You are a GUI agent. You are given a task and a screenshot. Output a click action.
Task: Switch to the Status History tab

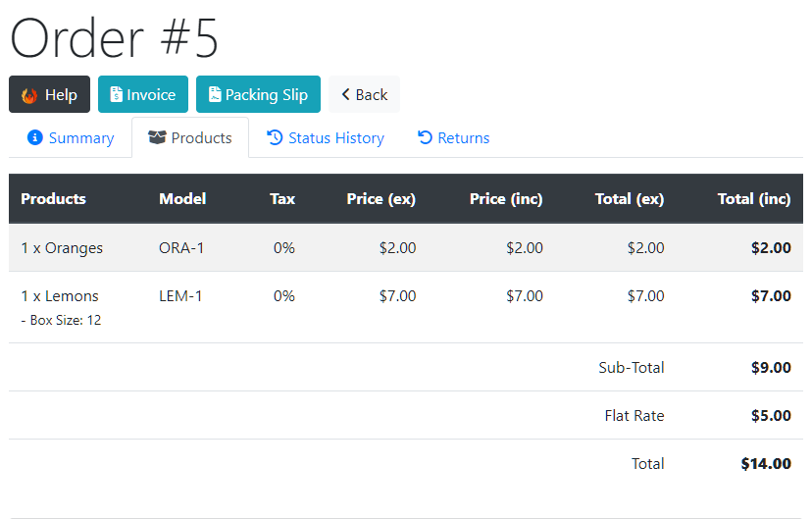[x=326, y=137]
